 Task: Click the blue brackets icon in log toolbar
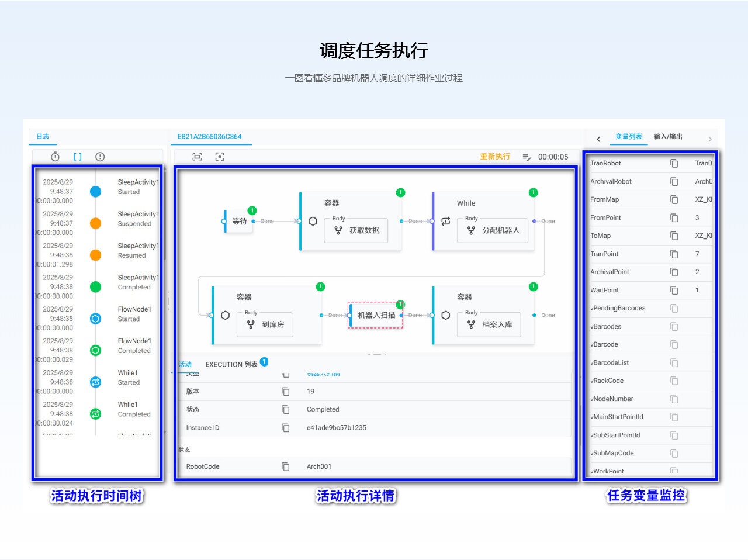click(x=77, y=157)
